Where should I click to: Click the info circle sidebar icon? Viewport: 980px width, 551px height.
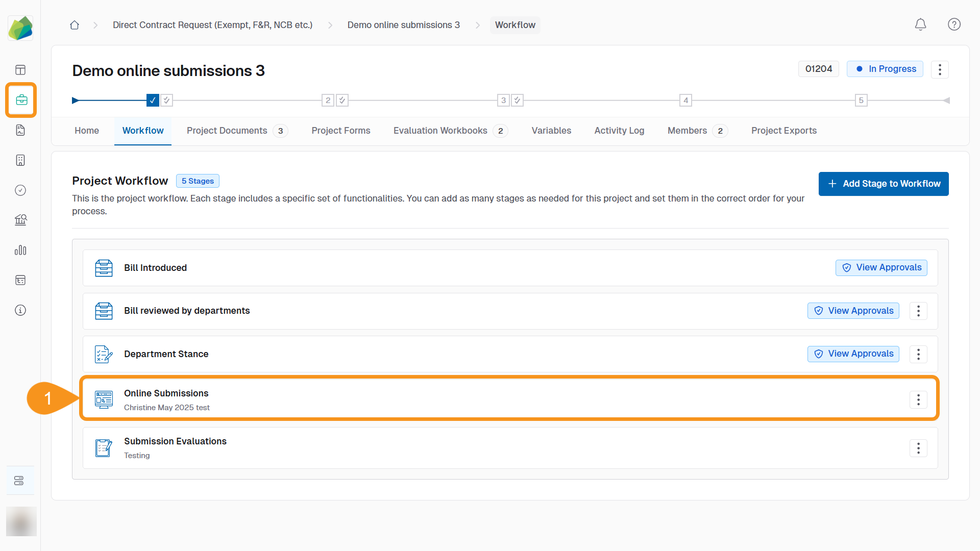[x=20, y=310]
